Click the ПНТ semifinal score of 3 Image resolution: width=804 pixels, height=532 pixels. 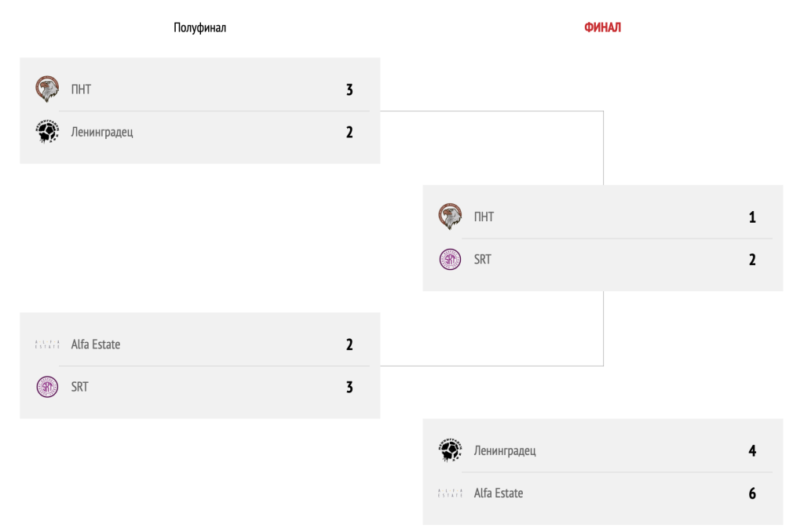pos(349,89)
